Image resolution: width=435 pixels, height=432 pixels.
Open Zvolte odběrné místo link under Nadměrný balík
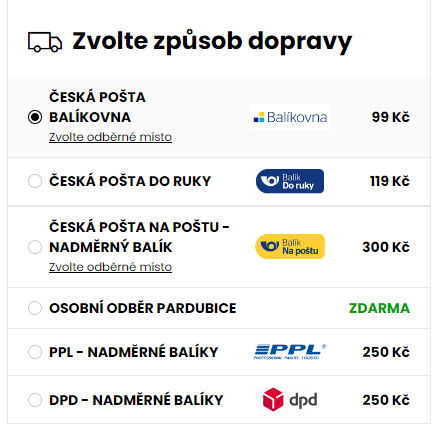(x=110, y=267)
